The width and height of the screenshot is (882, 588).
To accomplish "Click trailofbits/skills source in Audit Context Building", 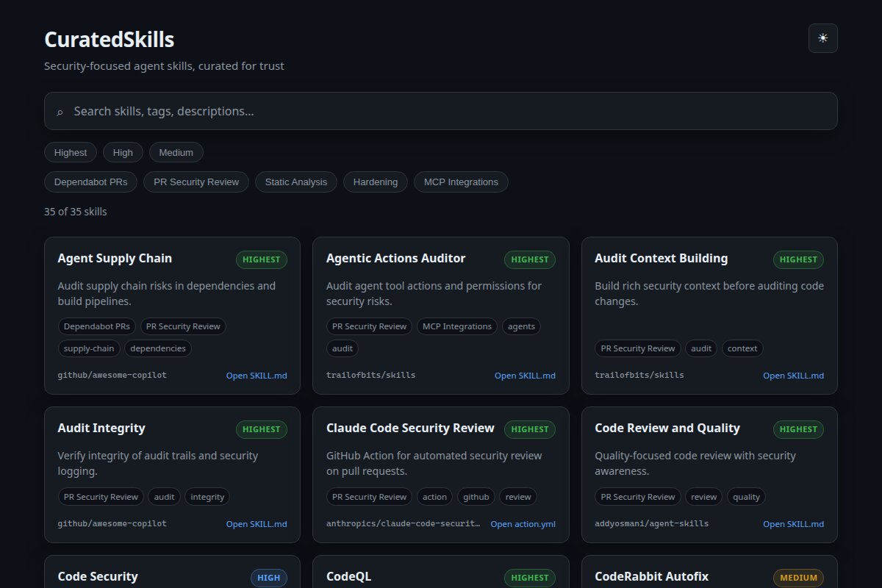I will pos(639,375).
